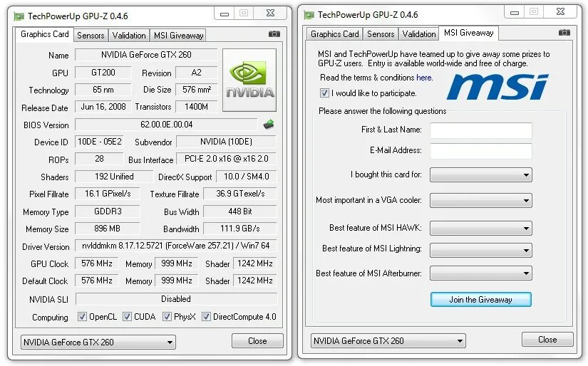Toggle the CUDA checkbox

point(128,317)
